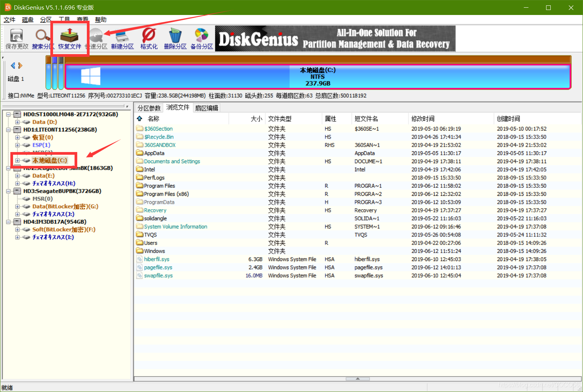Sort files by 修改时间 column header
The image size is (583, 392).
451,119
